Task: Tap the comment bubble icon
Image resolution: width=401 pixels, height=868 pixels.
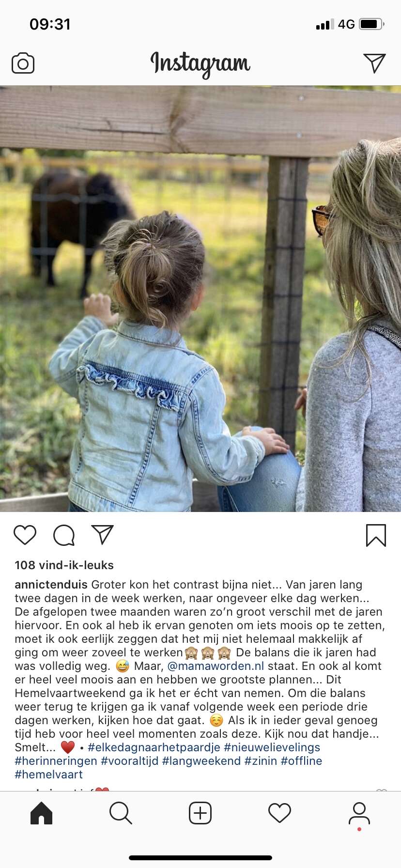Action: click(64, 535)
